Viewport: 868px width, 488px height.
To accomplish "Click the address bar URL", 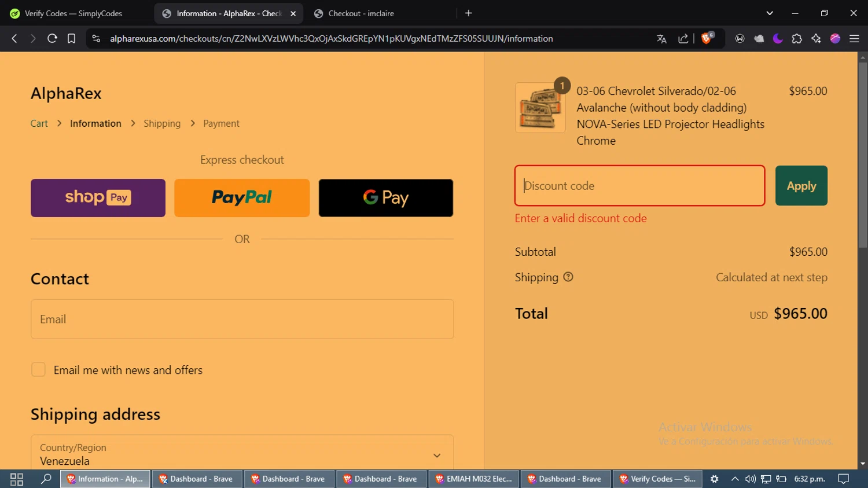I will click(331, 39).
